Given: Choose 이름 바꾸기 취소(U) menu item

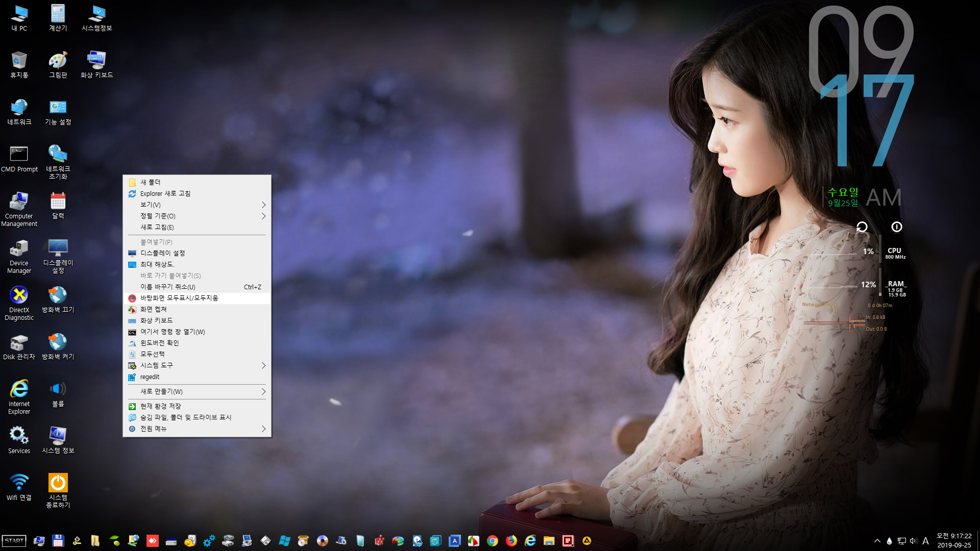Looking at the screenshot, I should click(197, 287).
